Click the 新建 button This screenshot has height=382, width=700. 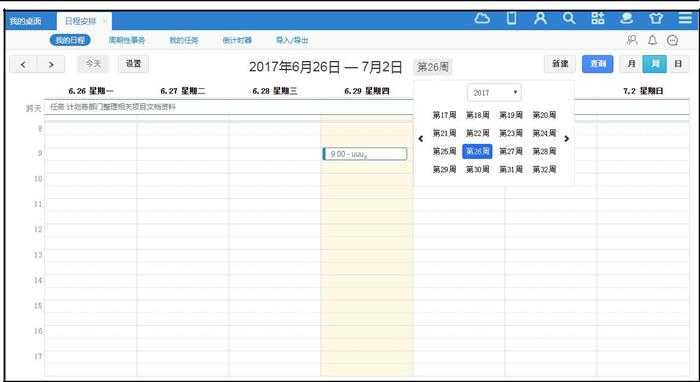click(560, 64)
